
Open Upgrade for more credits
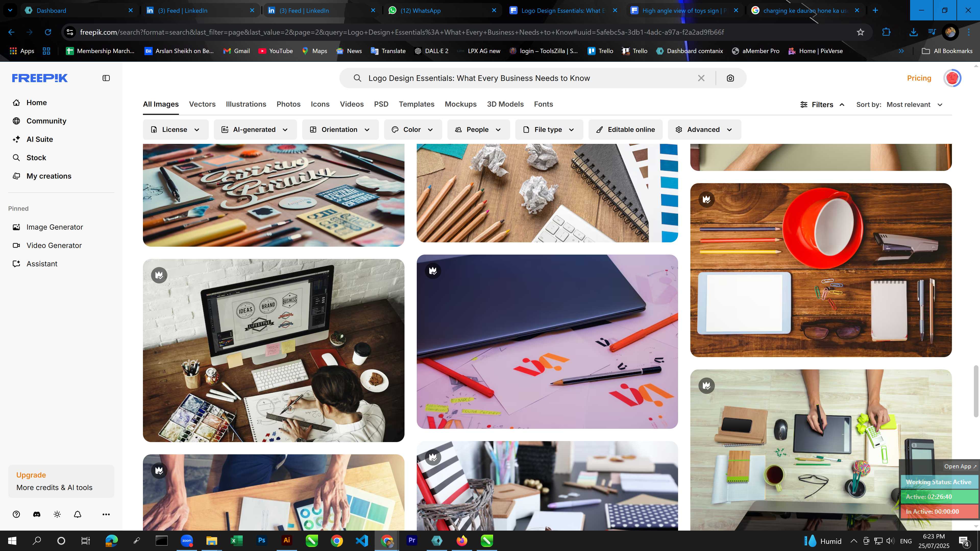61,481
